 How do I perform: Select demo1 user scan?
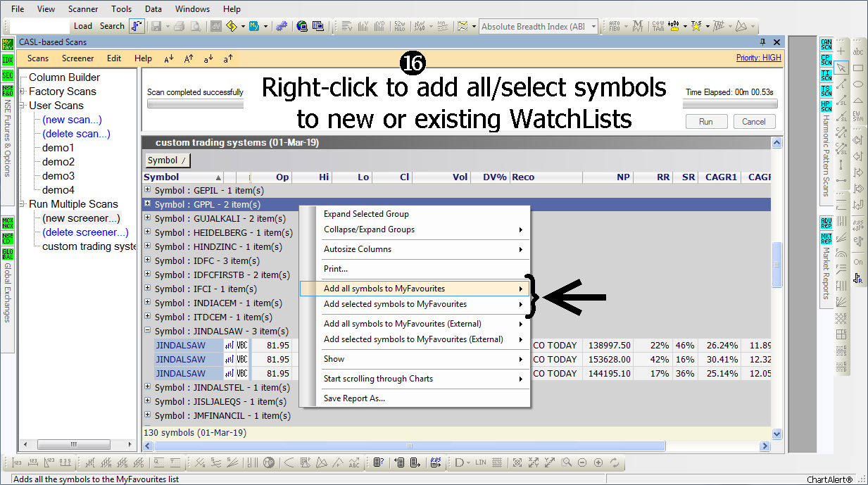click(58, 148)
